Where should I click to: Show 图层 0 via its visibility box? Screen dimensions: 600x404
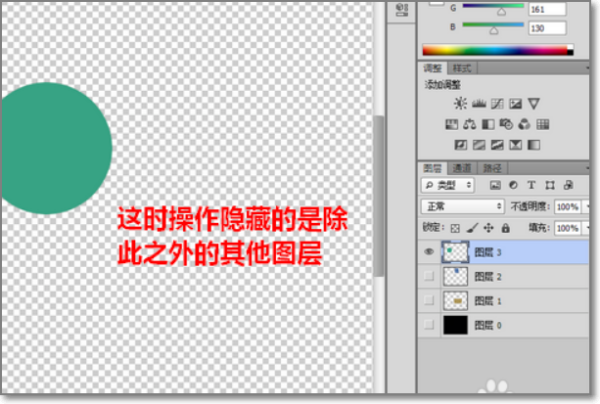click(429, 324)
